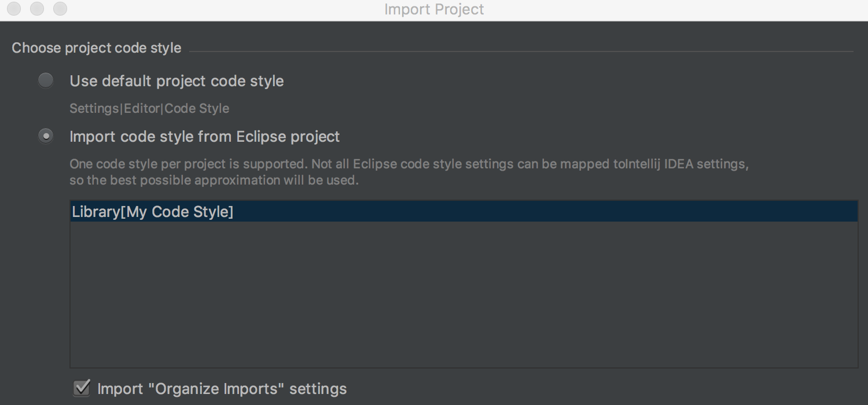
Task: Click 'One code style per project' description text
Action: (409, 172)
